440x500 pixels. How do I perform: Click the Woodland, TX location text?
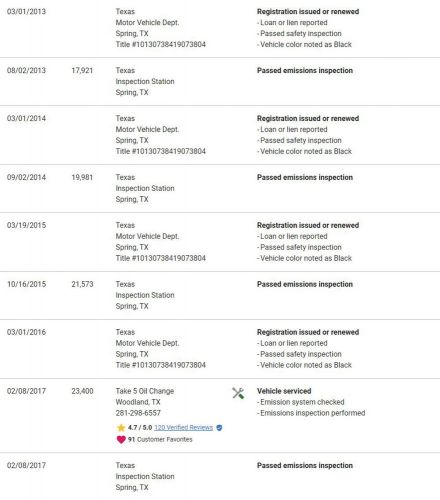click(138, 402)
